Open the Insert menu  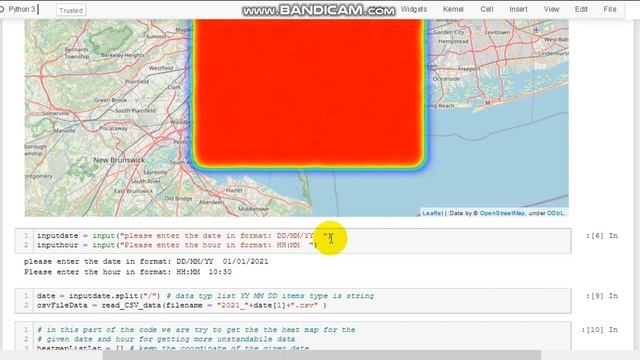pyautogui.click(x=518, y=9)
